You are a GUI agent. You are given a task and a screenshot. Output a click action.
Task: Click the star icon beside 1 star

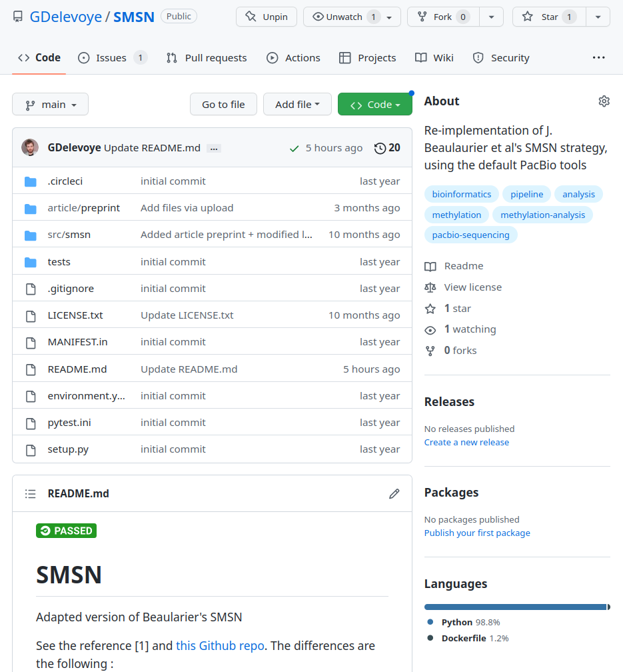point(430,309)
